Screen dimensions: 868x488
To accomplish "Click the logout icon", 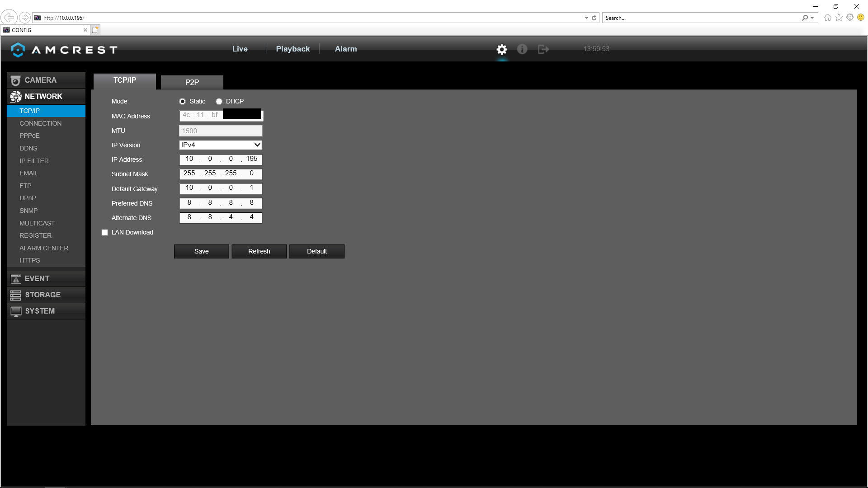I will click(x=543, y=49).
